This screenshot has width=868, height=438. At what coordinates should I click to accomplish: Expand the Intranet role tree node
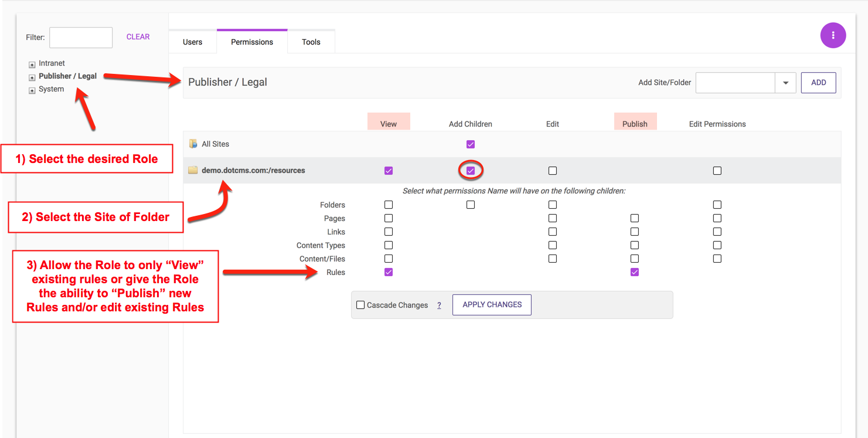coord(32,64)
